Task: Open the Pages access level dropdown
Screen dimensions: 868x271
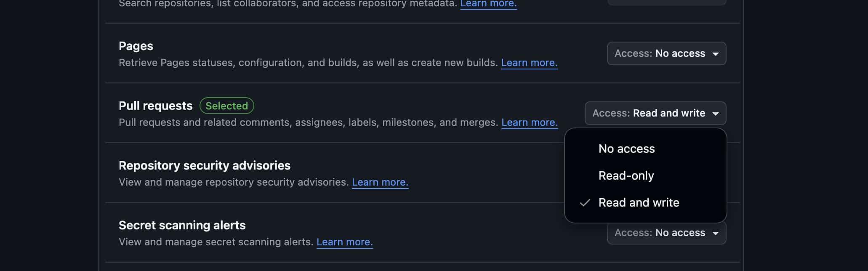Action: [x=666, y=53]
